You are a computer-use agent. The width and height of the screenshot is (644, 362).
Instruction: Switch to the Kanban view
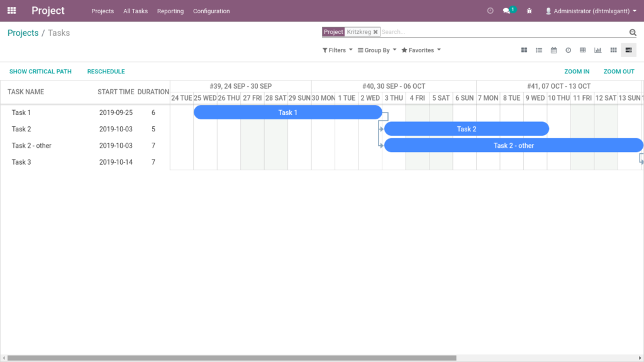(524, 50)
